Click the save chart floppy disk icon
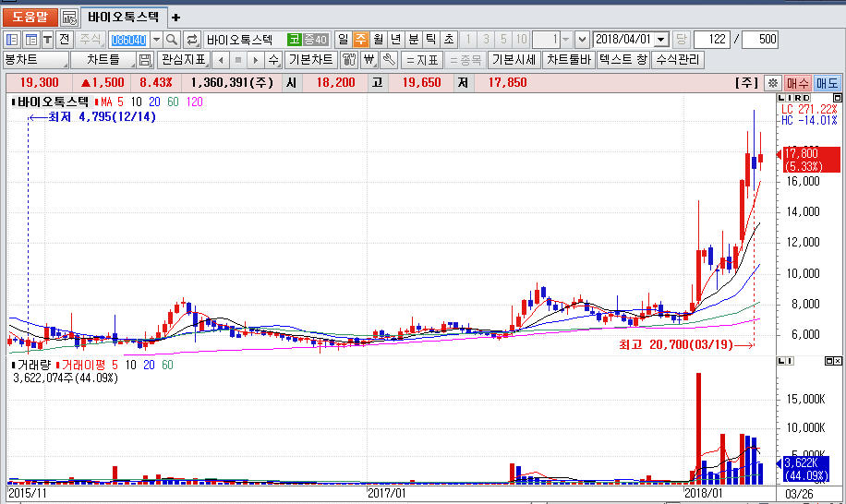The width and height of the screenshot is (846, 504). click(x=145, y=60)
